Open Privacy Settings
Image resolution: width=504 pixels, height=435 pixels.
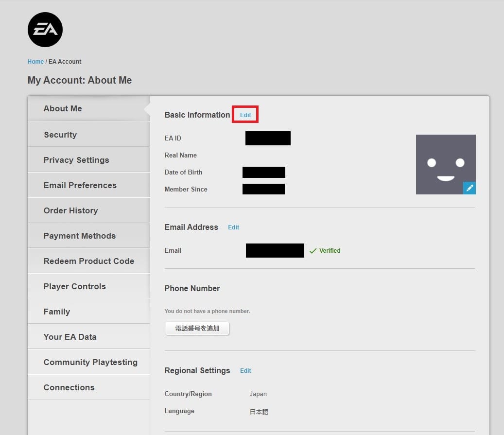[89, 160]
